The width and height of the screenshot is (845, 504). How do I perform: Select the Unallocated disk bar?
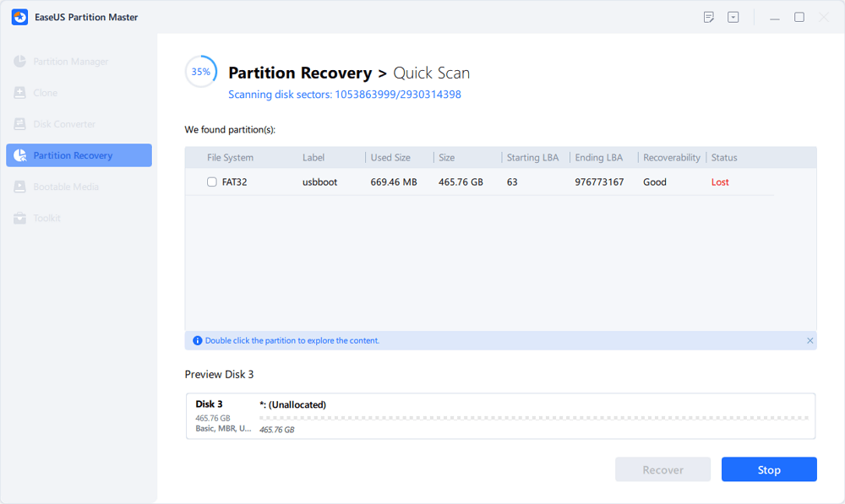tap(533, 418)
